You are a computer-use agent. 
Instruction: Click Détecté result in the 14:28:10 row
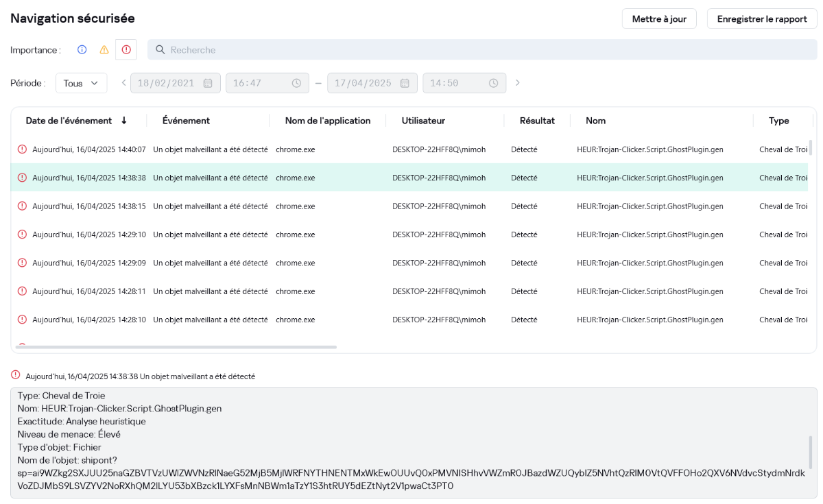[x=524, y=320]
